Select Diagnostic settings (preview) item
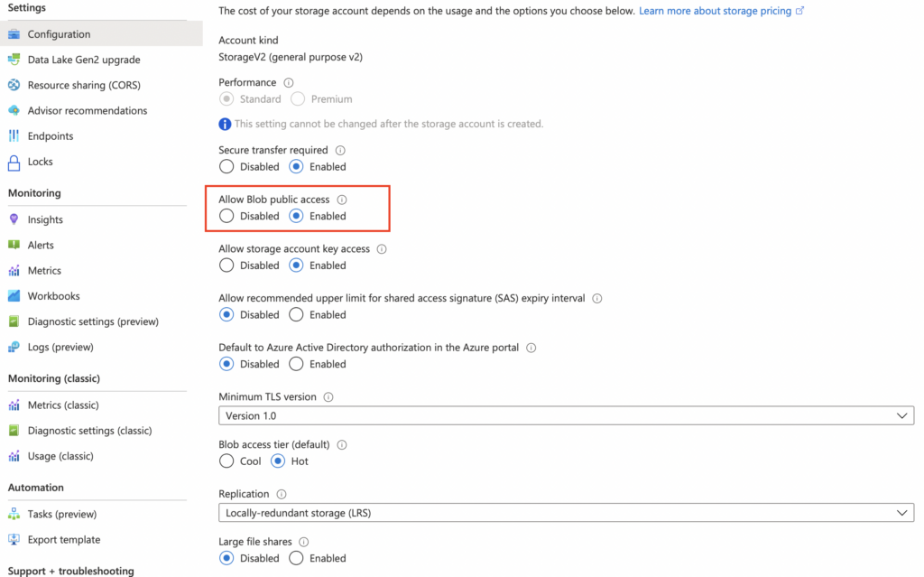924x577 pixels. click(x=93, y=321)
